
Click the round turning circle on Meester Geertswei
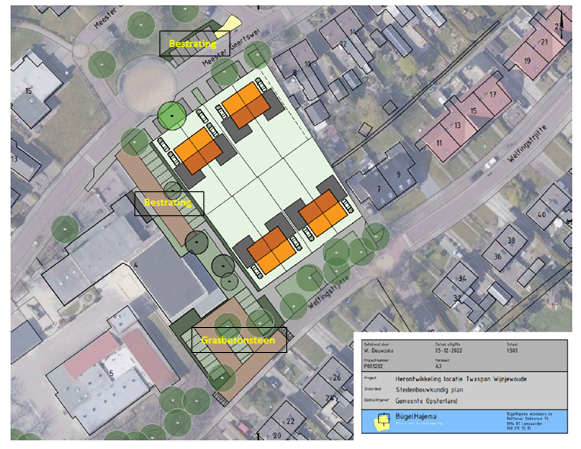(x=147, y=85)
